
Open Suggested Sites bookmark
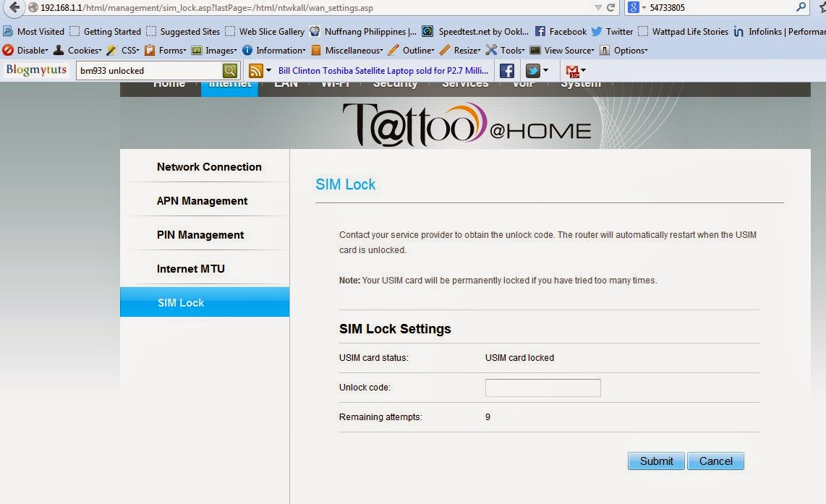click(x=183, y=32)
